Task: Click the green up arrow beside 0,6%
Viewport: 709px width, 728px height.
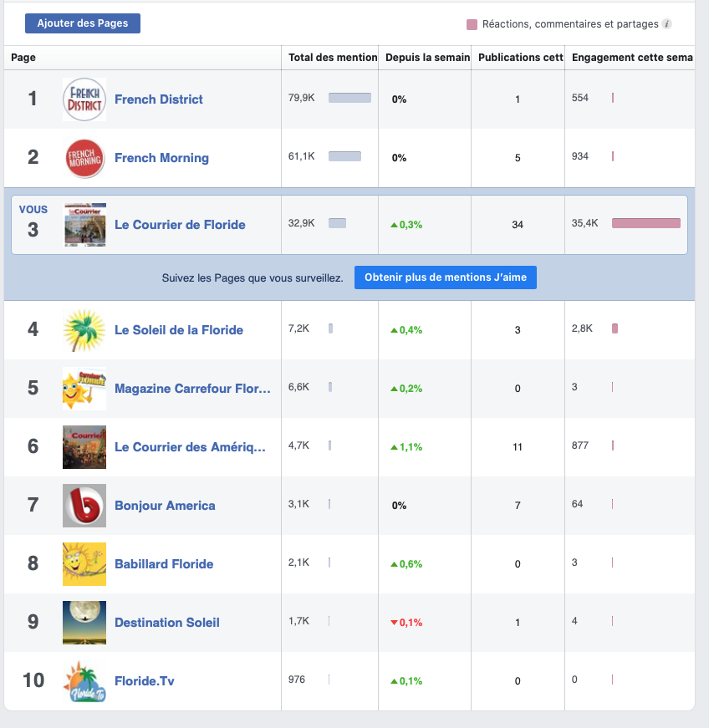Action: click(x=394, y=564)
